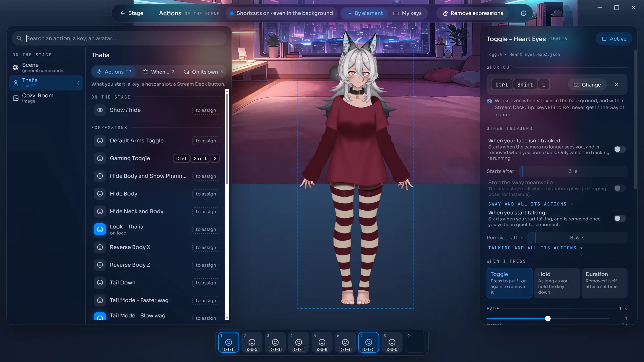Image resolution: width=644 pixels, height=362 pixels.
Task: Select hotbar slot 1 C+S+1
Action: point(229,342)
